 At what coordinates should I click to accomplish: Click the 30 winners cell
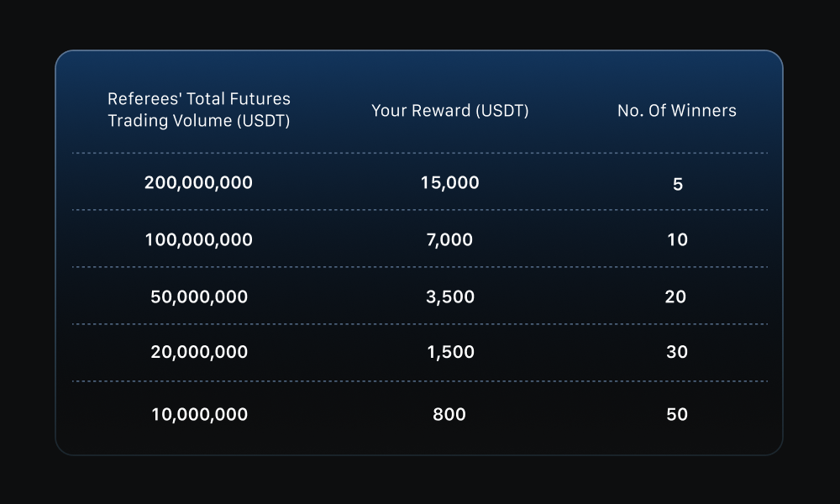tap(677, 352)
